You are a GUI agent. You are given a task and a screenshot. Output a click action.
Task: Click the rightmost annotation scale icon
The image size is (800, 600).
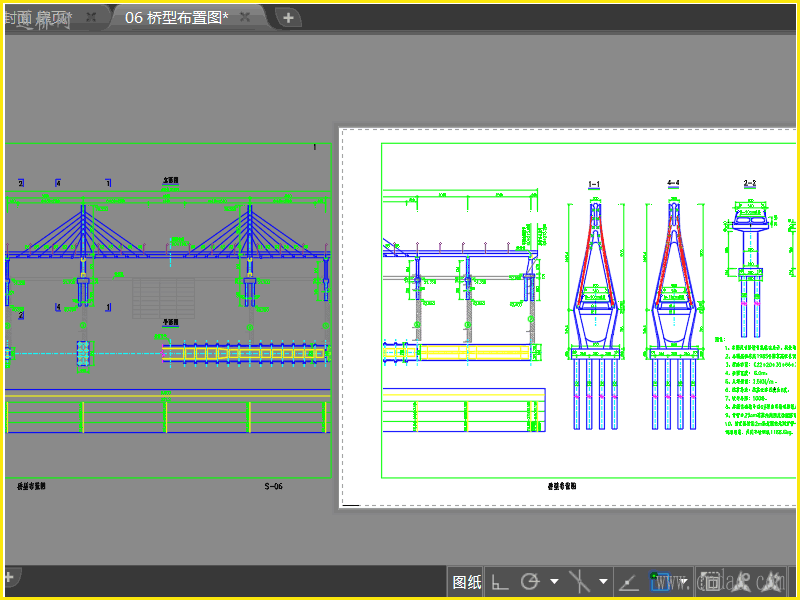(x=772, y=581)
